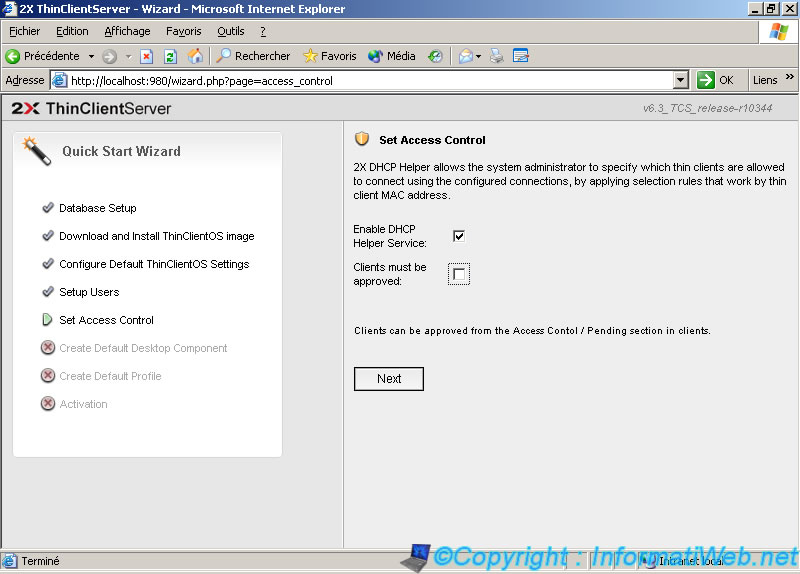
Task: Click the IE icon in title bar
Action: pos(9,9)
